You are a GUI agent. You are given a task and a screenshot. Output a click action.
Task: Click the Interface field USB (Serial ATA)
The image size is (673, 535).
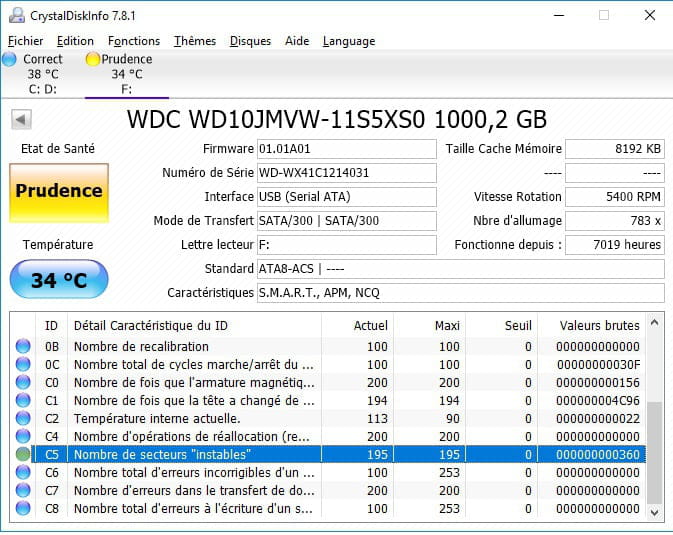click(347, 197)
